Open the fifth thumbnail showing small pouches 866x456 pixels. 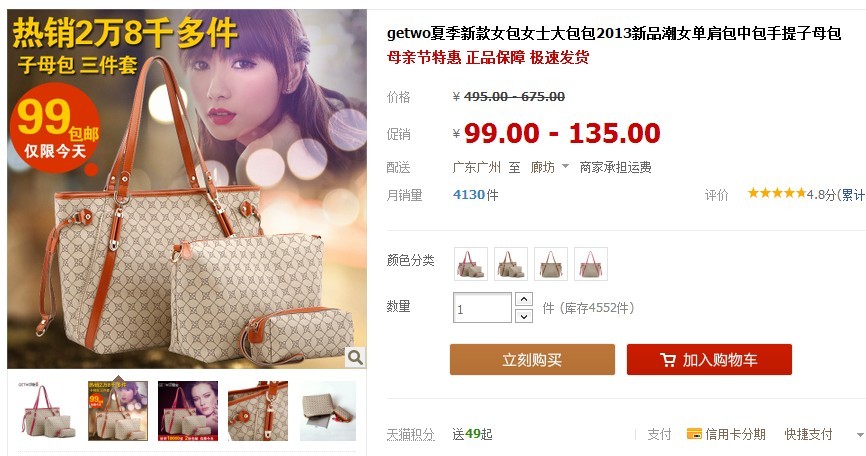328,411
